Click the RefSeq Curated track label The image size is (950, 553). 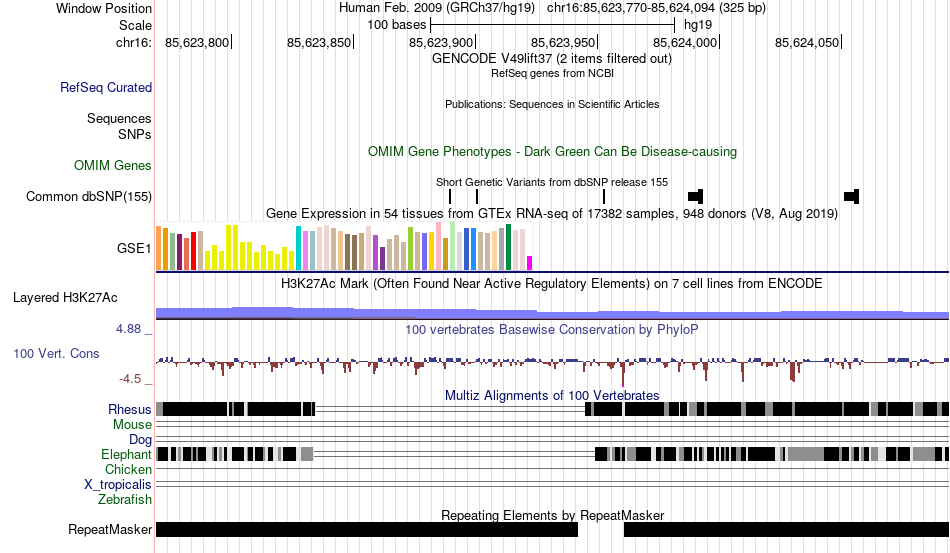(106, 88)
